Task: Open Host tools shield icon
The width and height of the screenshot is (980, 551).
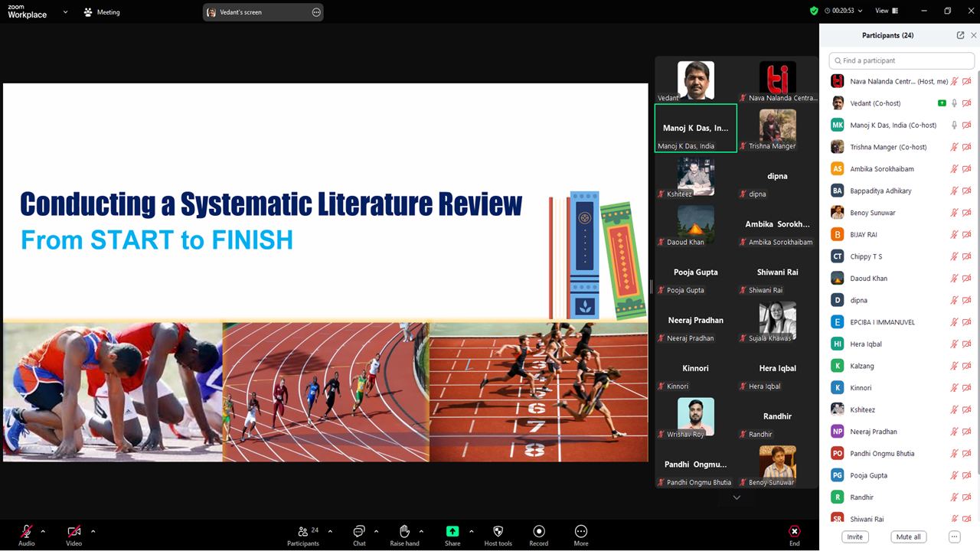Action: 498,531
